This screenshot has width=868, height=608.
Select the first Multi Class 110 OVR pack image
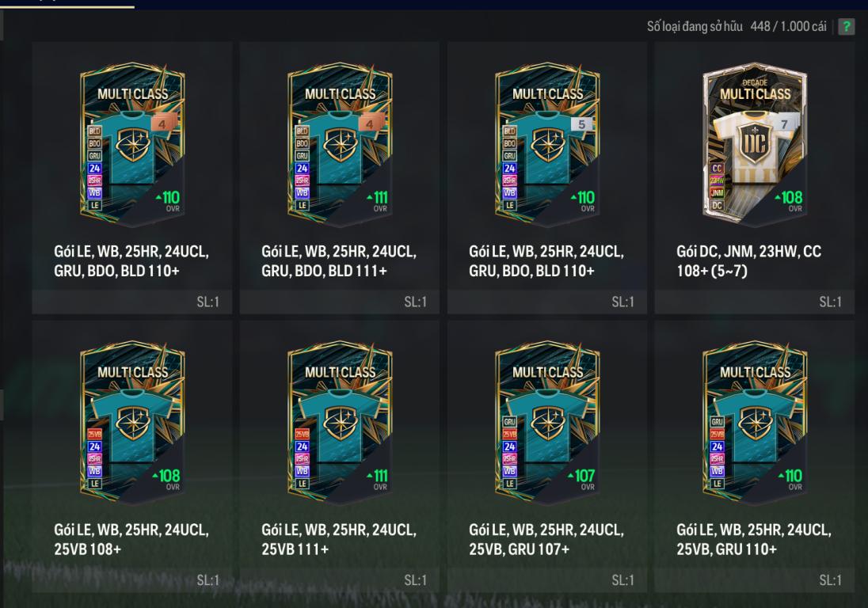[x=132, y=145]
